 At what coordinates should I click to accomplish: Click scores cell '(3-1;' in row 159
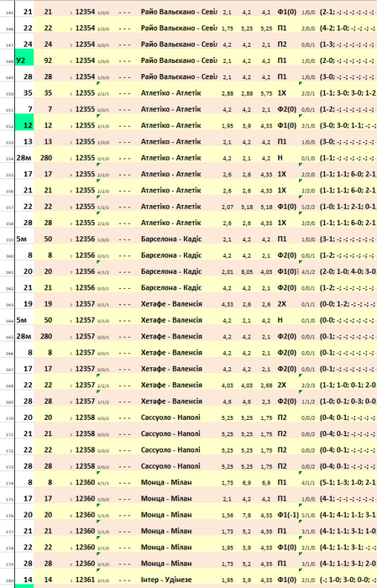pos(348,239)
